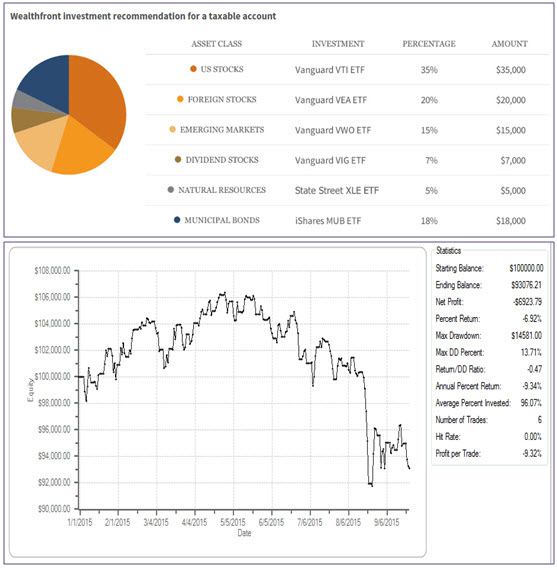
Task: Click the Equity axis title
Action: [x=30, y=390]
